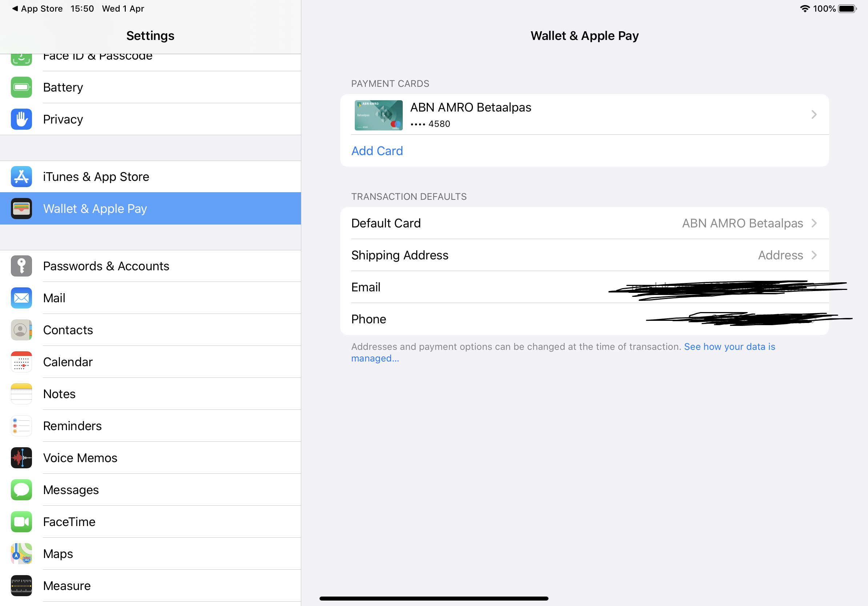
Task: Tap the Mail envelope icon
Action: pos(21,298)
